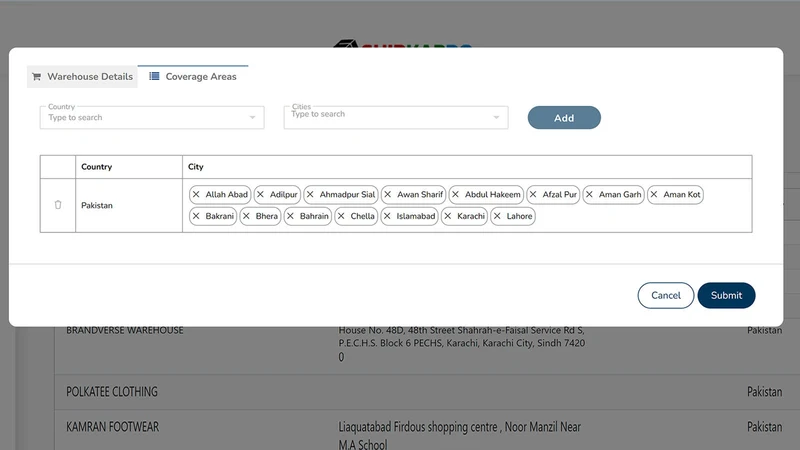Select the Pakistan country cell

click(x=129, y=205)
